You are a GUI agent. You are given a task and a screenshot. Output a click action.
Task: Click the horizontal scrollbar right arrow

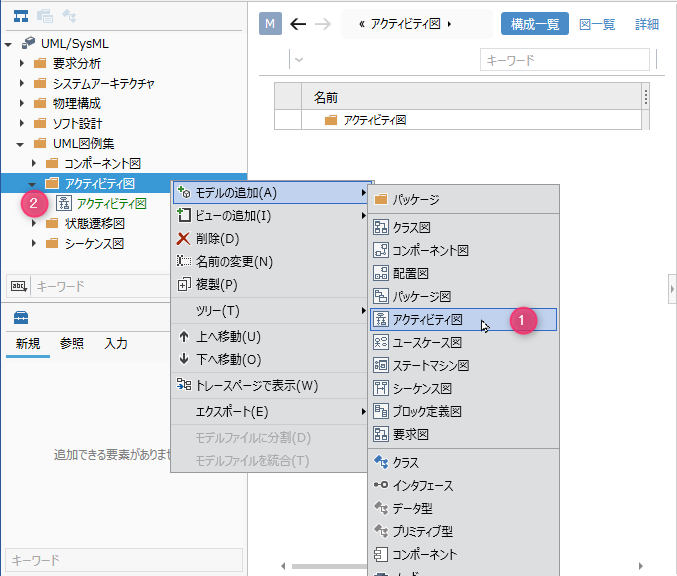tap(641, 566)
